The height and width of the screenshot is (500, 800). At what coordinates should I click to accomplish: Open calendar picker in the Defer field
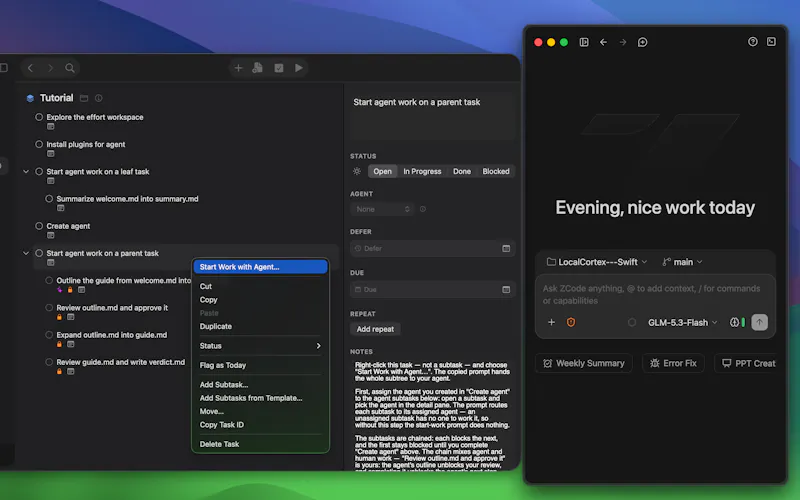pyautogui.click(x=506, y=248)
